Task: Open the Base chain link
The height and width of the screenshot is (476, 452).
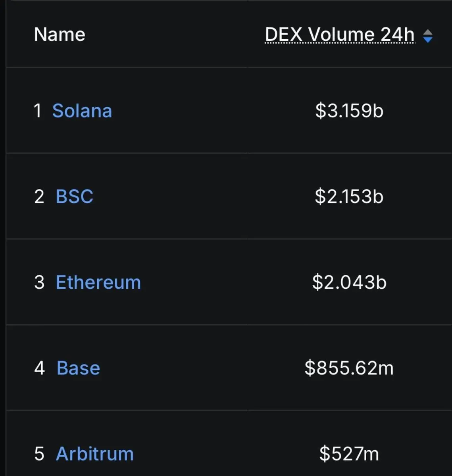Action: (x=78, y=368)
